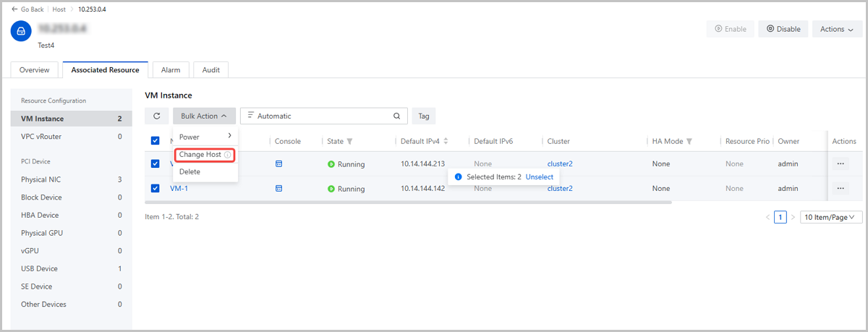Open the three-dot actions for VM-1
Image resolution: width=868 pixels, height=332 pixels.
click(840, 188)
